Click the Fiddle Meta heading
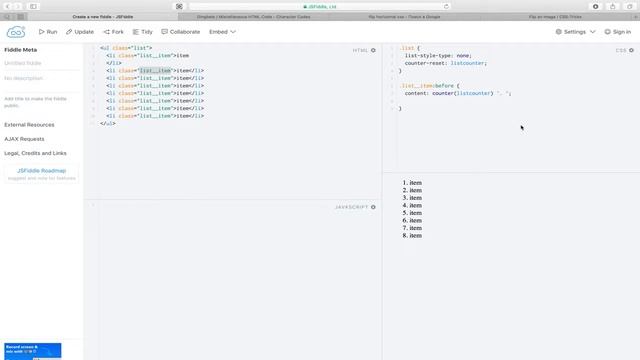The height and width of the screenshot is (360, 640). pos(20,50)
